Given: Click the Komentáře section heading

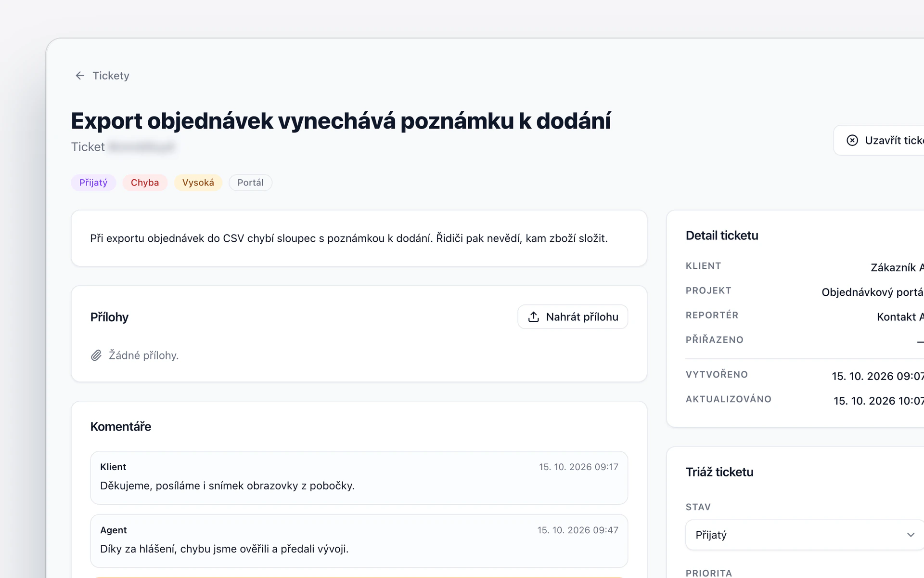Looking at the screenshot, I should click(x=121, y=427).
